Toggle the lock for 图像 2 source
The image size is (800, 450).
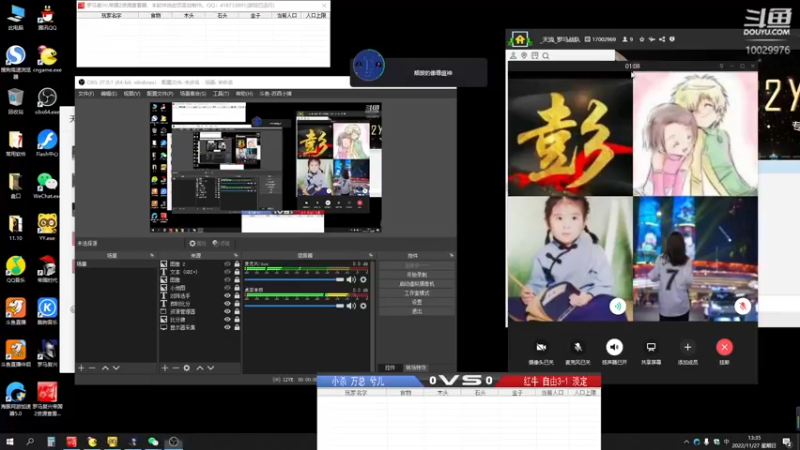(237, 264)
